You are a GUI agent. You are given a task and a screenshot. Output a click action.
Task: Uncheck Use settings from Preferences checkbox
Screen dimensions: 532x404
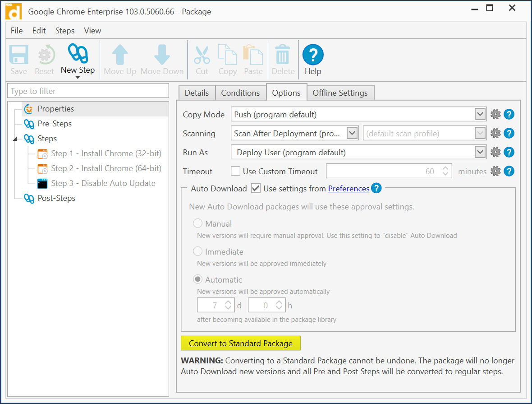(x=256, y=188)
